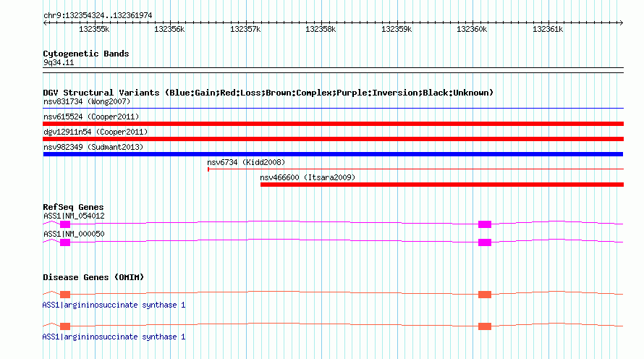Screen dimensions: 644x359
Task: Select second exon of ASS1|NM_000050 near 132360k
Action: coord(485,242)
